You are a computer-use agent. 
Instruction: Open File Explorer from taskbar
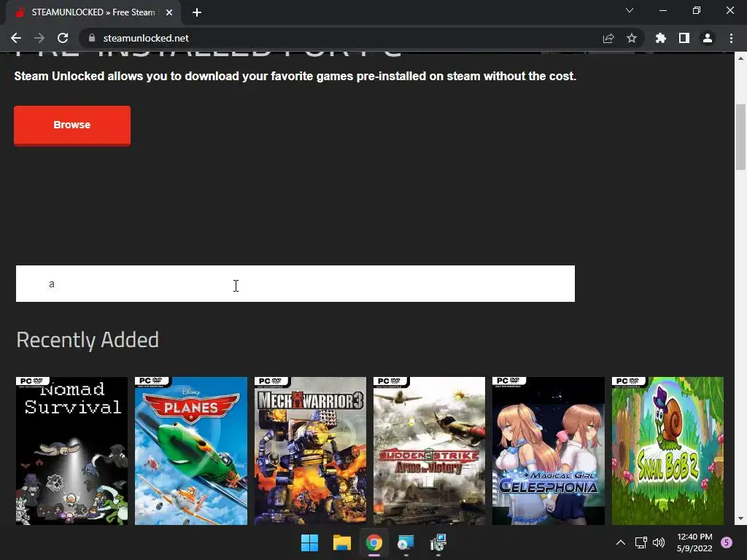pyautogui.click(x=342, y=542)
